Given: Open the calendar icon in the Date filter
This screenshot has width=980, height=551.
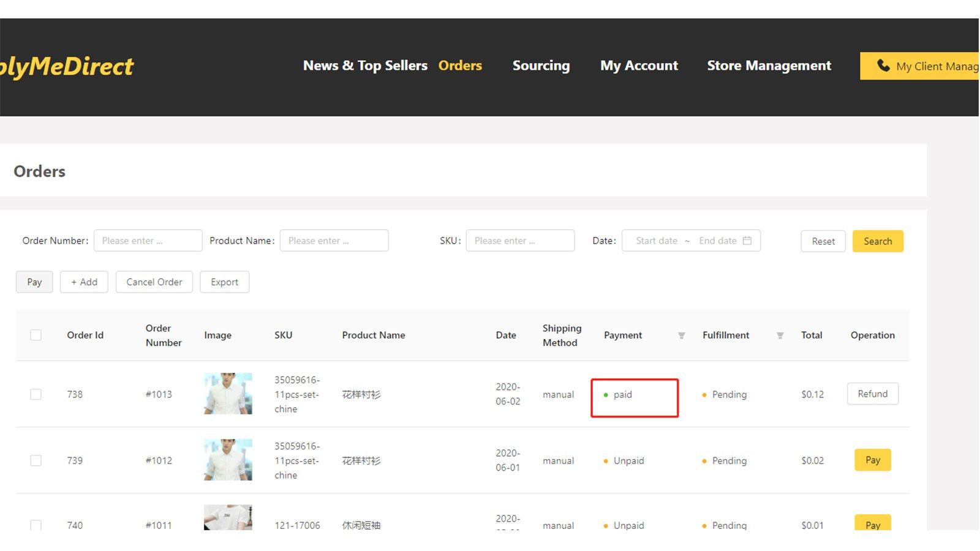Looking at the screenshot, I should (747, 241).
